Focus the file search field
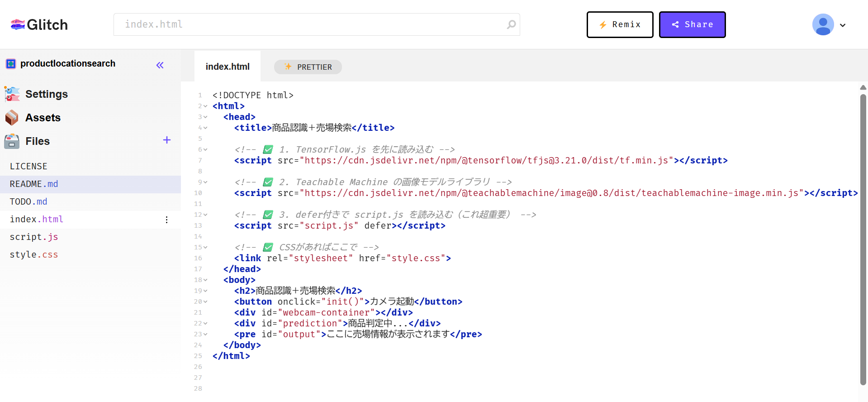 [x=317, y=24]
